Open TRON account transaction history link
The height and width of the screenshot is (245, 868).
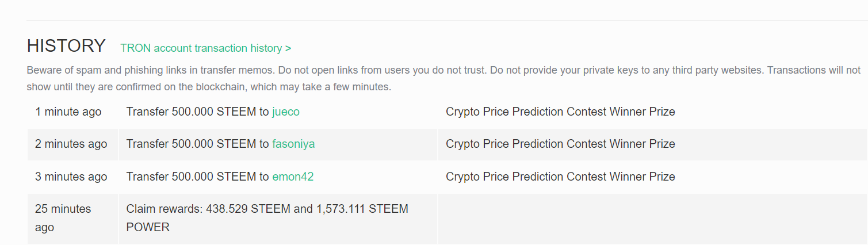point(201,48)
